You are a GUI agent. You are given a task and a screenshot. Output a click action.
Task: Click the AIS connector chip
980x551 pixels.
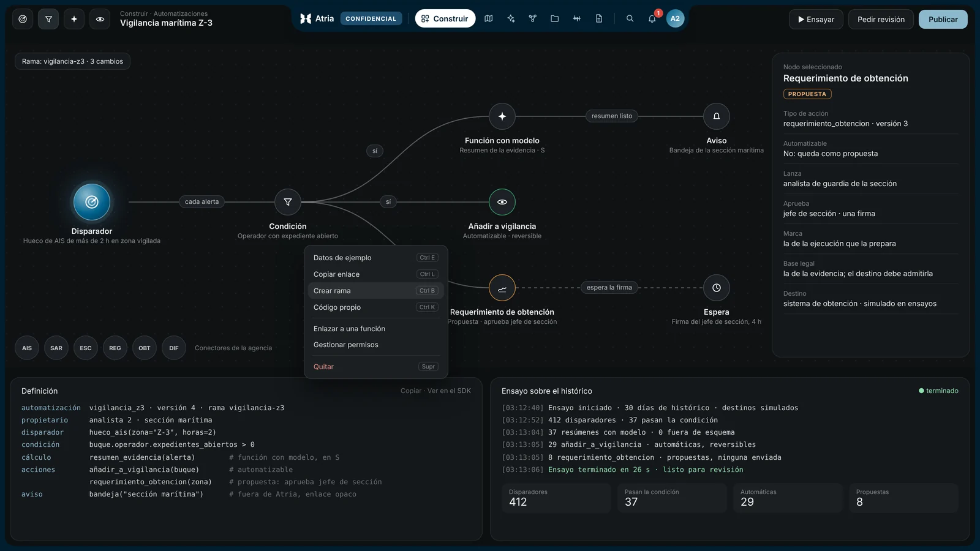pos(27,348)
